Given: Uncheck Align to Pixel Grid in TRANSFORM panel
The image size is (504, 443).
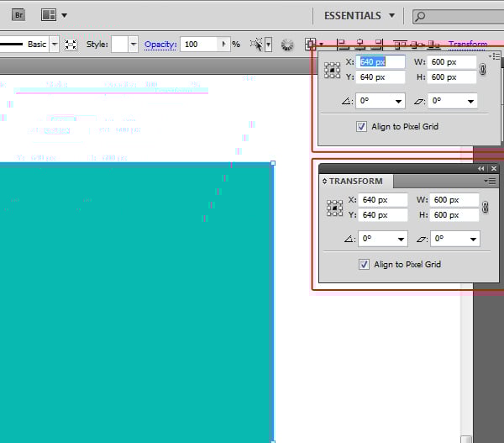Looking at the screenshot, I should pyautogui.click(x=363, y=264).
